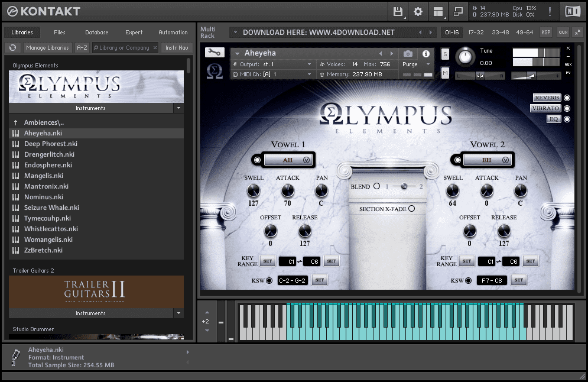Switch to the Automation tab
The width and height of the screenshot is (588, 382).
[x=173, y=33]
